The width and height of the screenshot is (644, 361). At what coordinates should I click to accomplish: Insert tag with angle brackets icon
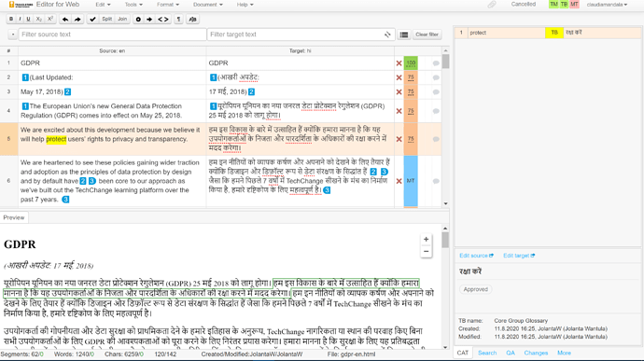click(163, 20)
